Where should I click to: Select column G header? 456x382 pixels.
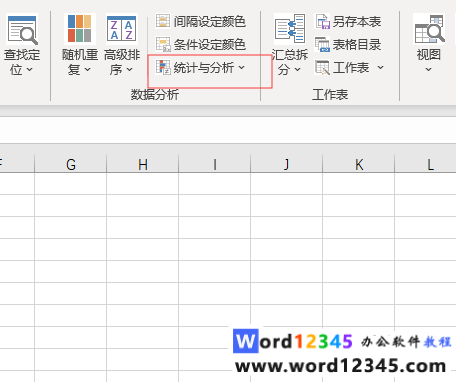point(71,163)
